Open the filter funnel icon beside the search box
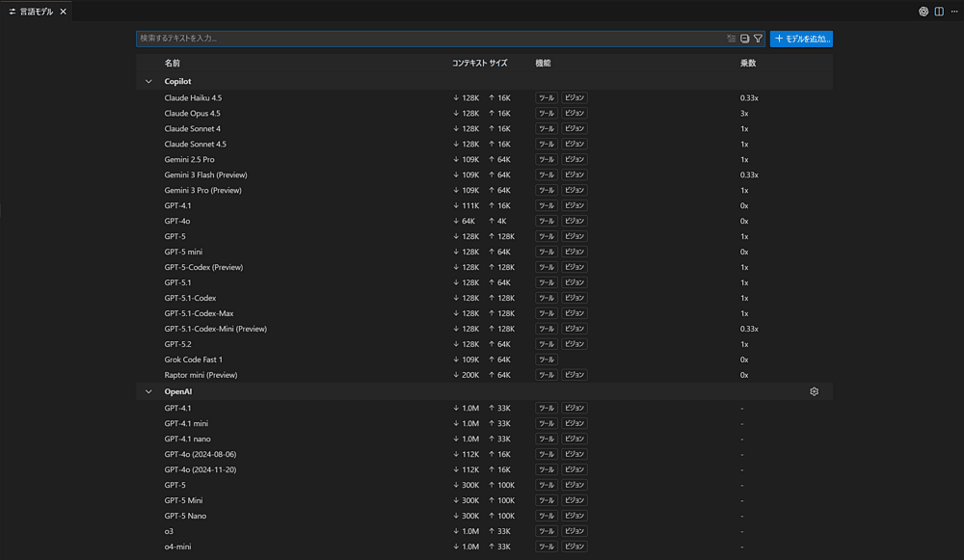Image resolution: width=964 pixels, height=560 pixels. point(758,39)
